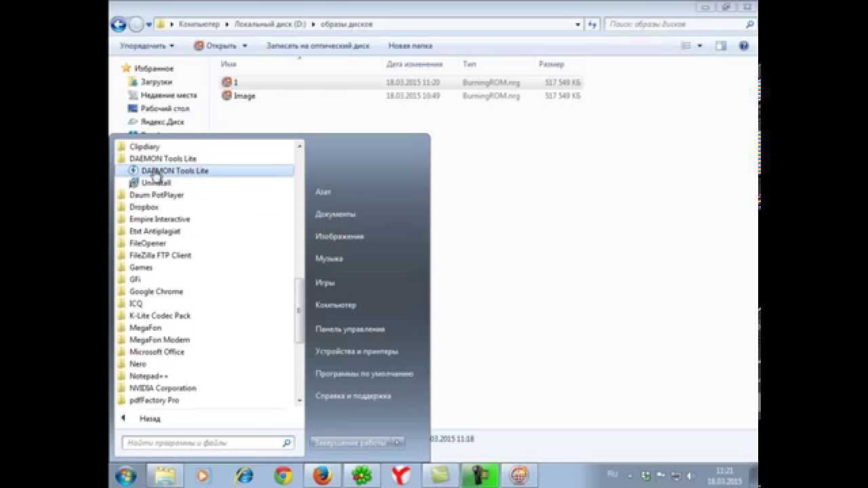868x488 pixels.
Task: Open the Упорядочить dropdown in Explorer
Action: pos(147,46)
